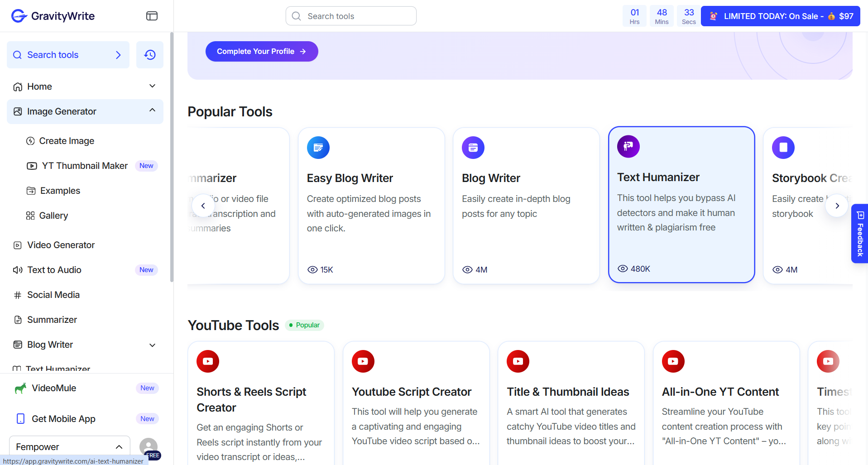The image size is (868, 465).
Task: Open Get Mobile App link
Action: pyautogui.click(x=63, y=419)
